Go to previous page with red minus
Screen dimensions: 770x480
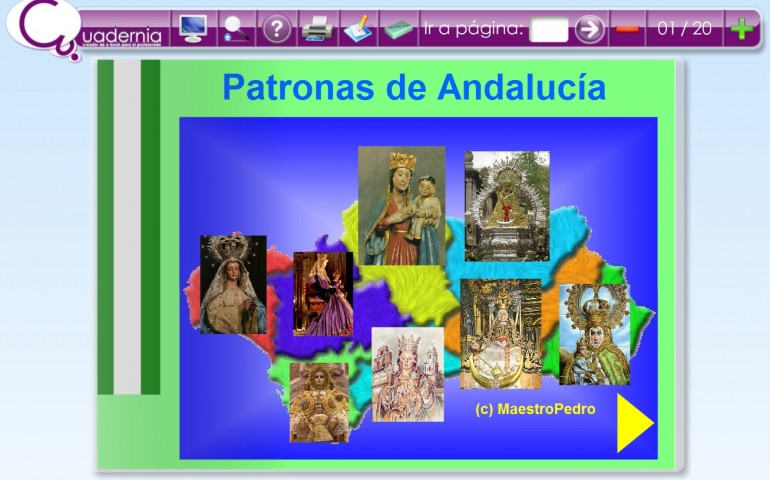[628, 28]
